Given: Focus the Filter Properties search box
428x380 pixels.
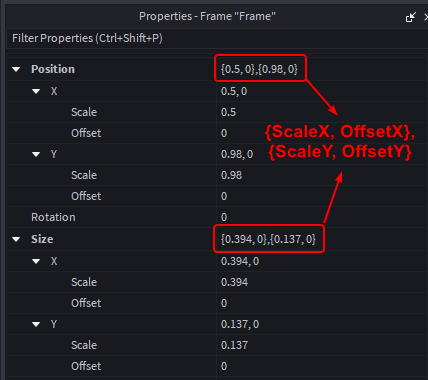Looking at the screenshot, I should click(x=217, y=38).
